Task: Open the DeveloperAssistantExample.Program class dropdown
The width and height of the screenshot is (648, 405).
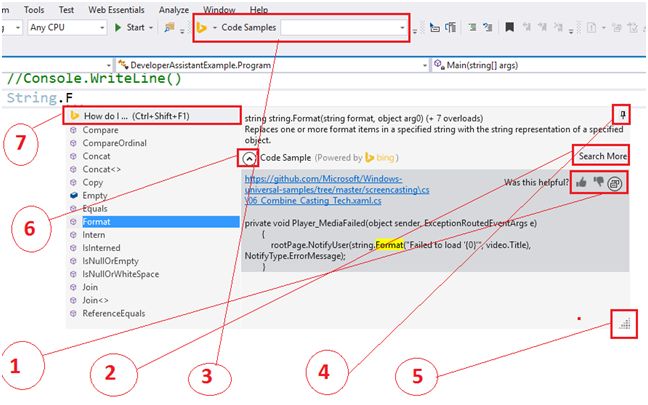Action: 272,65
